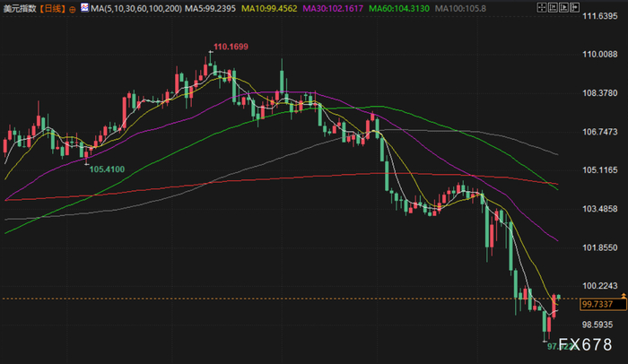Click the third chart toolbar icon with play arrow
Screen dimensions: 628x364
pyautogui.click(x=563, y=7)
